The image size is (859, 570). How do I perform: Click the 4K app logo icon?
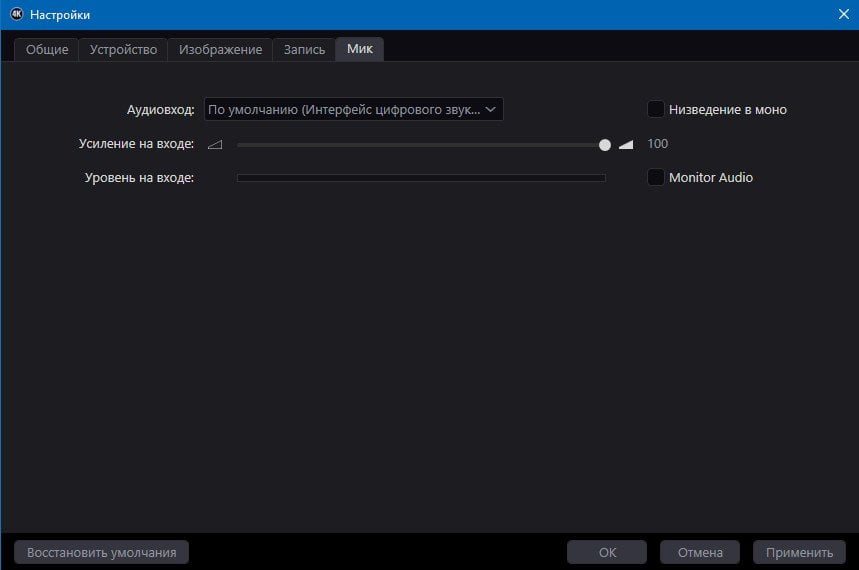16,14
